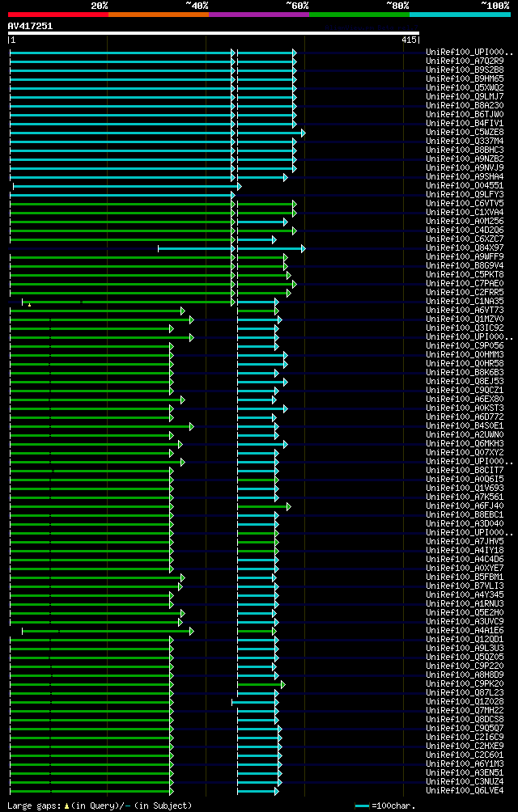This screenshot has width=518, height=812.
Task: Open hit UniRef100_Q9LMJ7
Action: [465, 96]
